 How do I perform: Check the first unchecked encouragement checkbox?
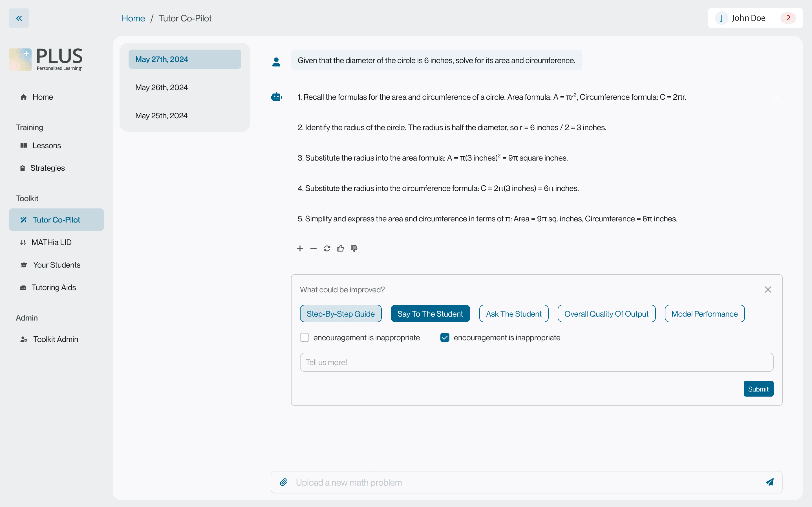(x=304, y=337)
